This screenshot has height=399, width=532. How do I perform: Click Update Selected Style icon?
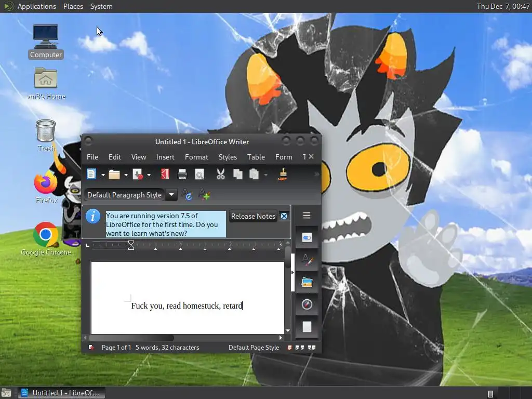(x=187, y=195)
